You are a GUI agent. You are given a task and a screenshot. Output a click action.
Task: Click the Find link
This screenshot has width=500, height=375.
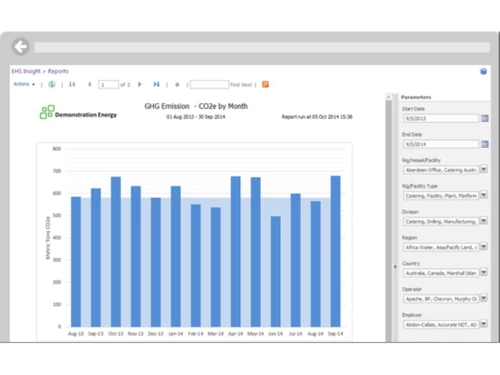[235, 85]
